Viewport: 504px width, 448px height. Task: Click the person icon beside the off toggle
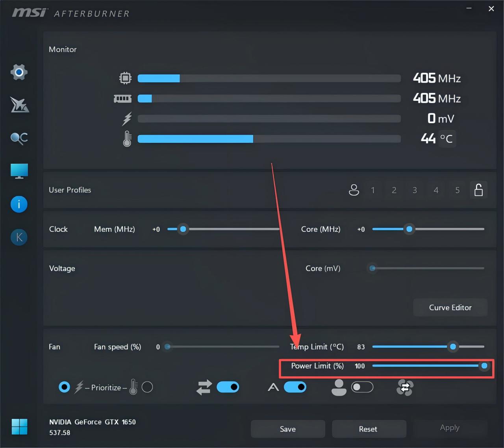pyautogui.click(x=339, y=387)
